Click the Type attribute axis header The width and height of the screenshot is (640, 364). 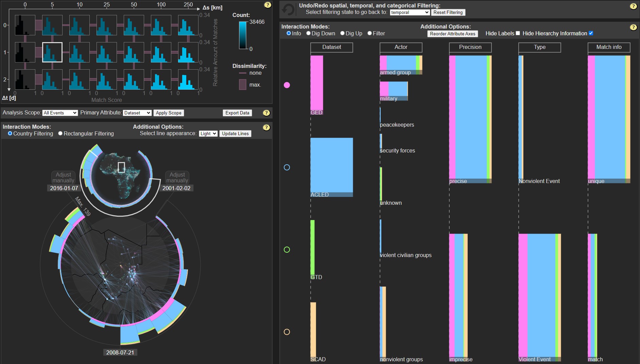pos(540,47)
